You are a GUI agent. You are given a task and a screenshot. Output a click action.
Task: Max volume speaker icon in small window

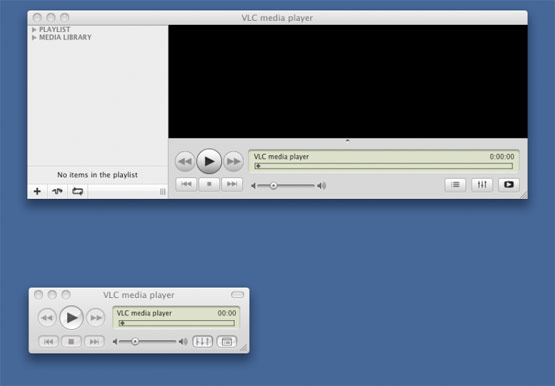click(x=183, y=341)
